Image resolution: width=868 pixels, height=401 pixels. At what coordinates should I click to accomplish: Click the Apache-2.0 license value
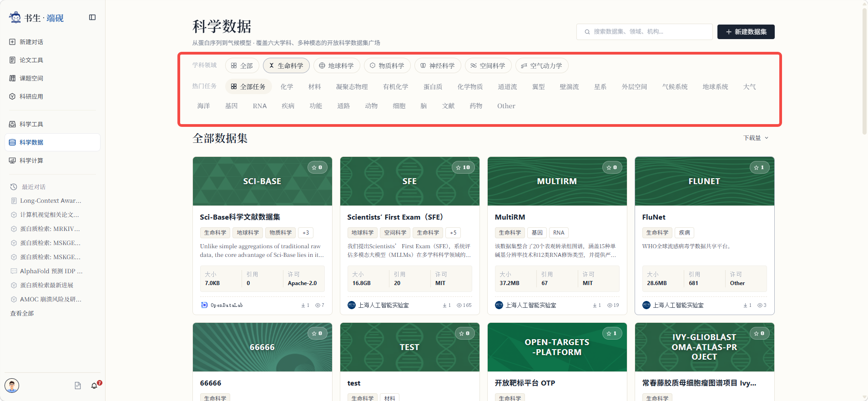(x=303, y=283)
